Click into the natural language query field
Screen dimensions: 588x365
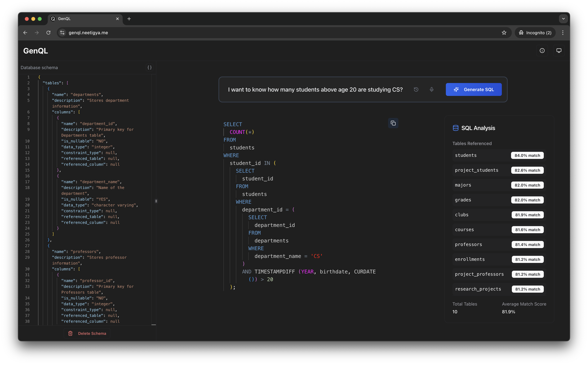coord(315,90)
